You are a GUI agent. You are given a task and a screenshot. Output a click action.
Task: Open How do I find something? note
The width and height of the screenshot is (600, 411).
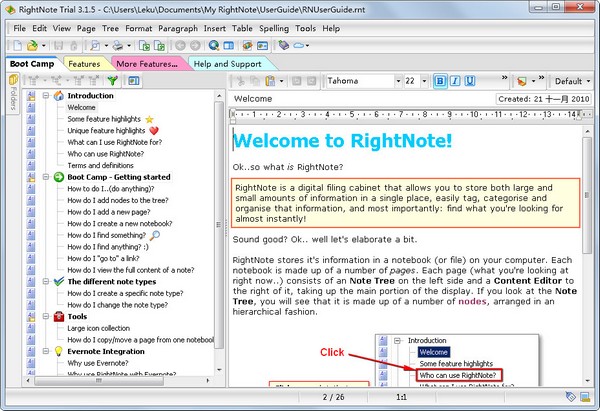pos(106,235)
